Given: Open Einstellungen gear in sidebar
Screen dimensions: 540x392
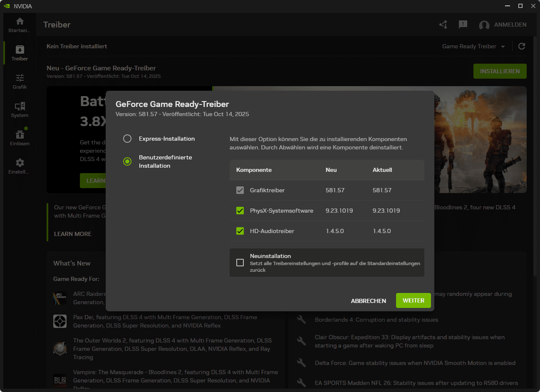Looking at the screenshot, I should click(x=20, y=163).
